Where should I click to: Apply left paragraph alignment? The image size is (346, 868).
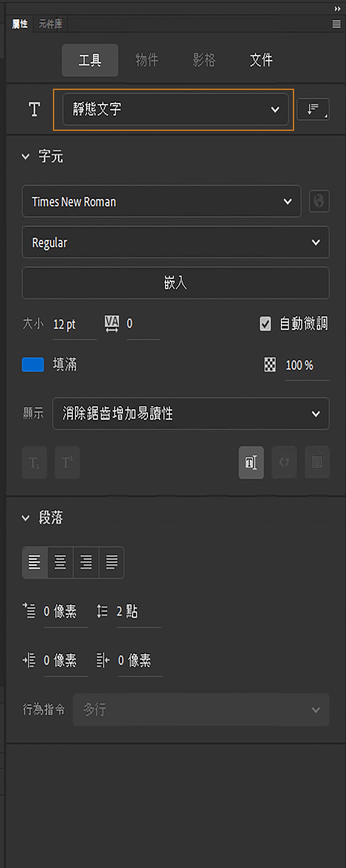34,562
